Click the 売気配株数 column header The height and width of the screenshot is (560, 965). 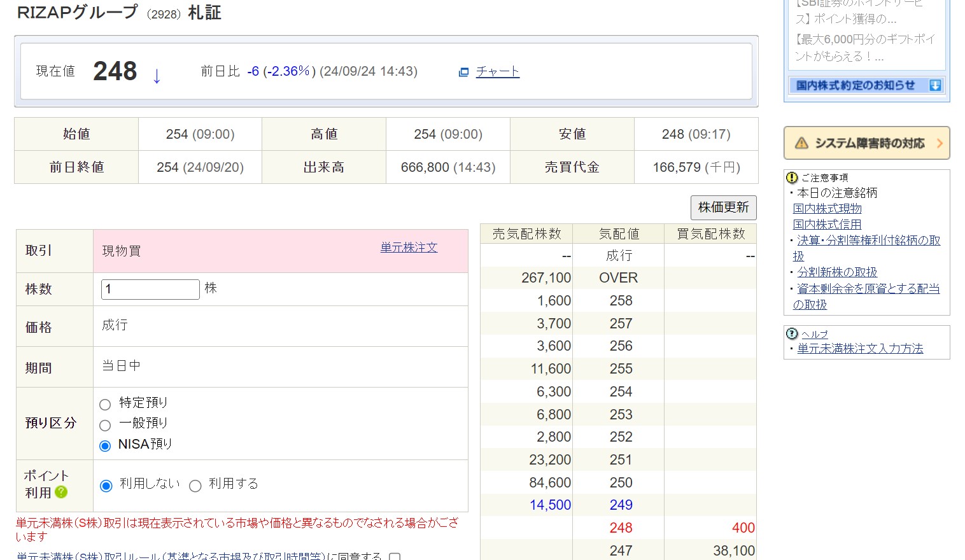click(x=527, y=234)
